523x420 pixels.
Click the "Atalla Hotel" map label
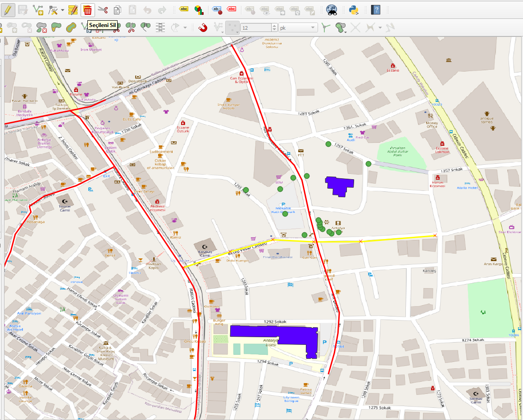[467, 188]
